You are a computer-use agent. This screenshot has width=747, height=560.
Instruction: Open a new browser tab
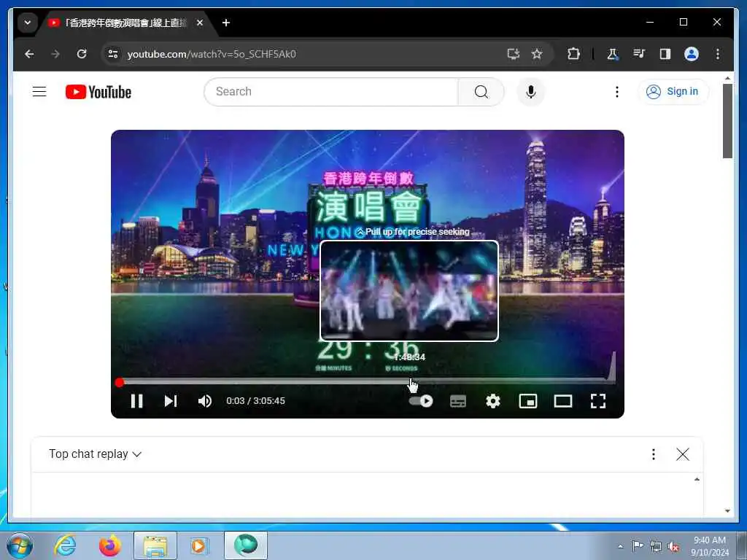coord(226,23)
